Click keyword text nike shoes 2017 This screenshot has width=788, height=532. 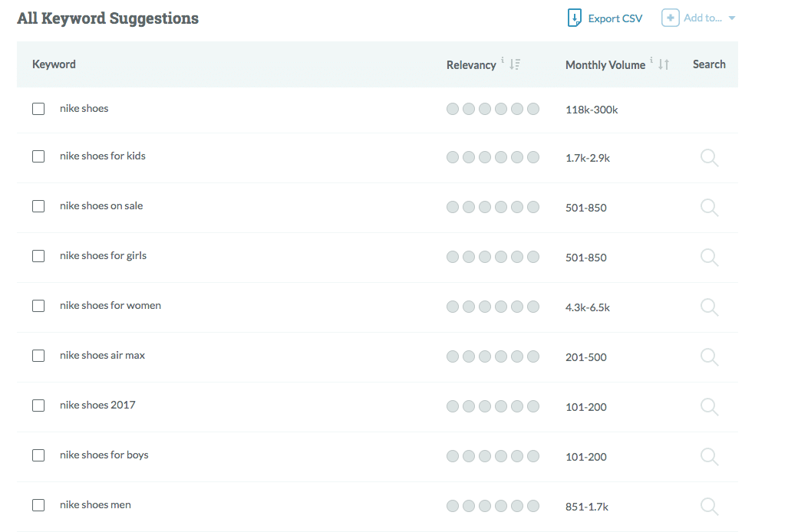[97, 405]
